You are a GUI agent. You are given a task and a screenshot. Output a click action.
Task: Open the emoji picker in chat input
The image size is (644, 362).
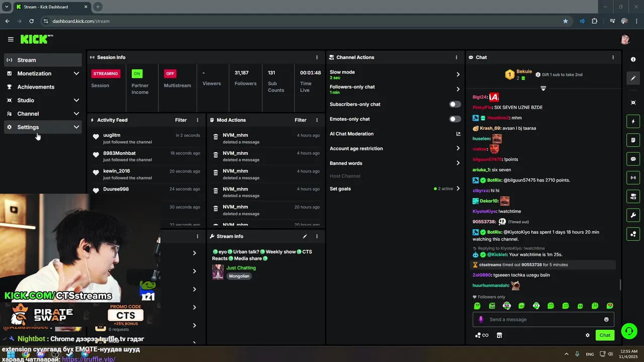point(606,319)
